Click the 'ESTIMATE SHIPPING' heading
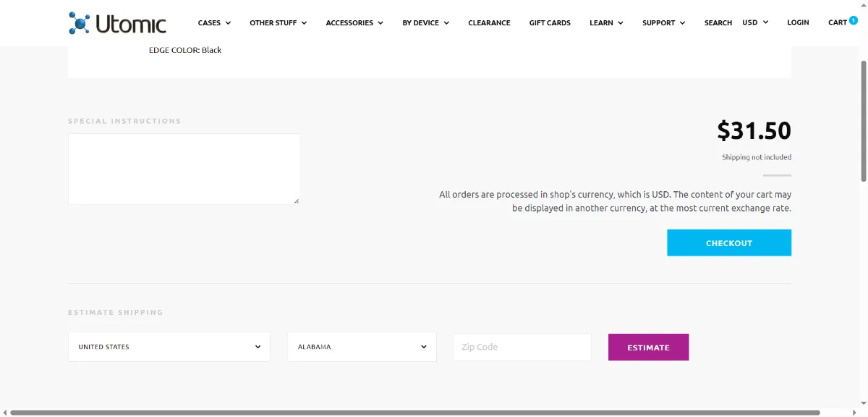This screenshot has height=417, width=868. tap(116, 313)
